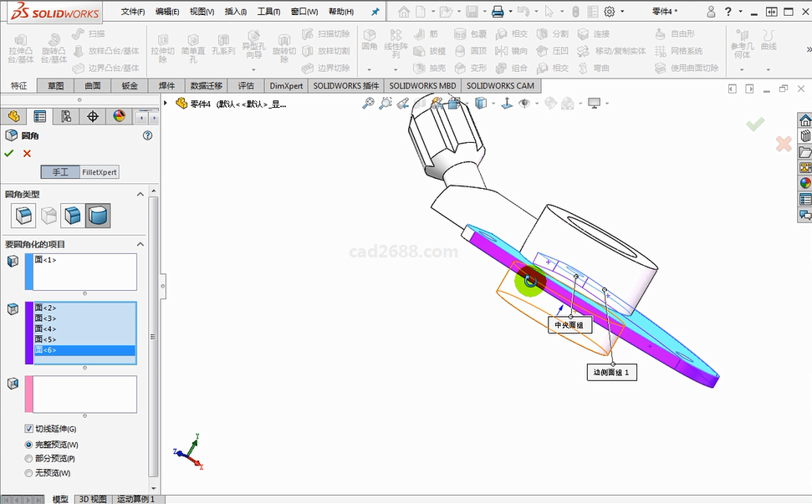Open the 工具 menu

coord(268,12)
